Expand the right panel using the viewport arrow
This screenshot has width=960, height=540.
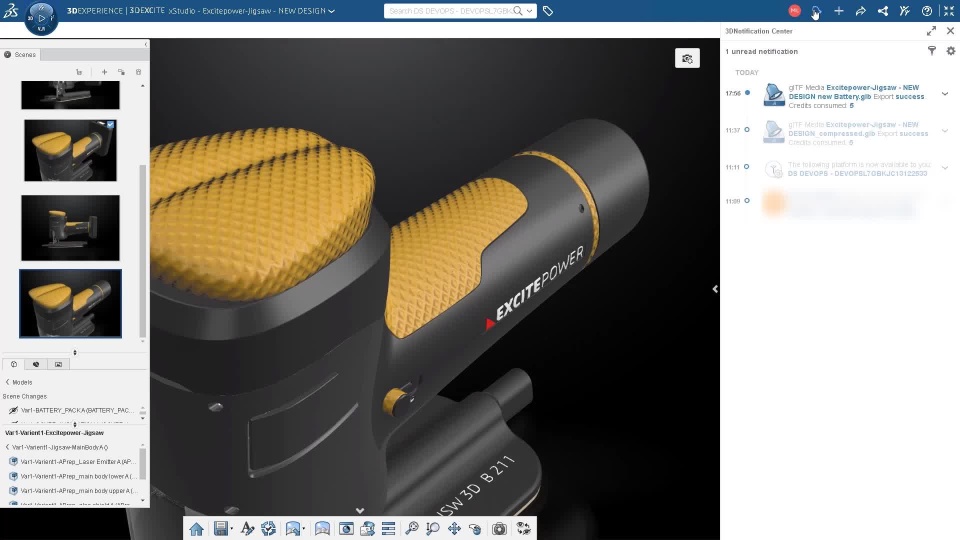pyautogui.click(x=714, y=289)
